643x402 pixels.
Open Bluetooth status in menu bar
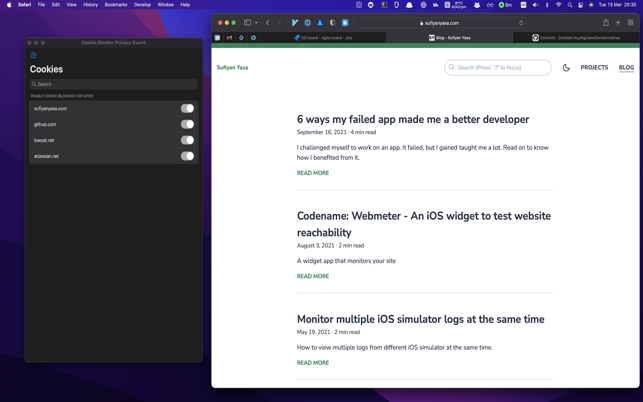click(547, 5)
